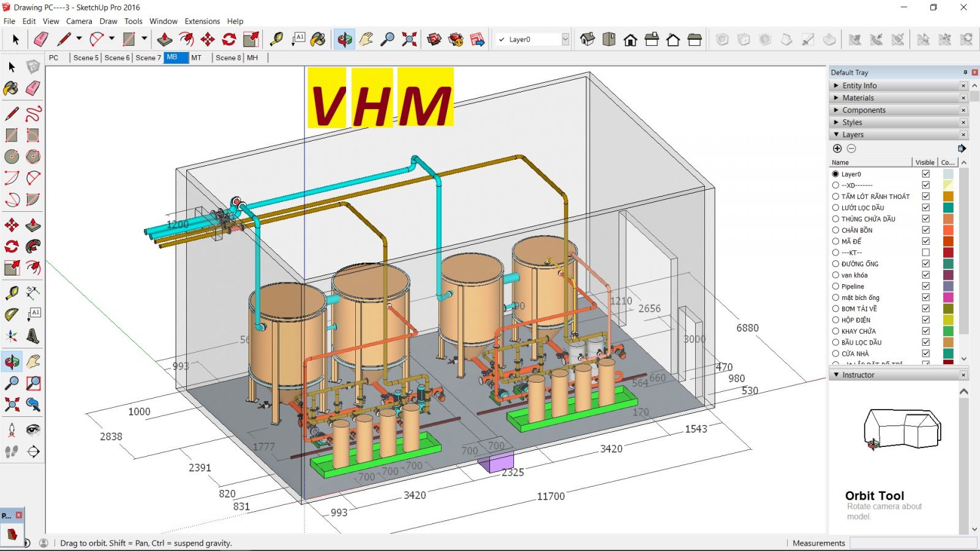Viewport: 980px width, 551px height.
Task: Select the Tape Measure tool in top toolbar
Action: point(276,39)
